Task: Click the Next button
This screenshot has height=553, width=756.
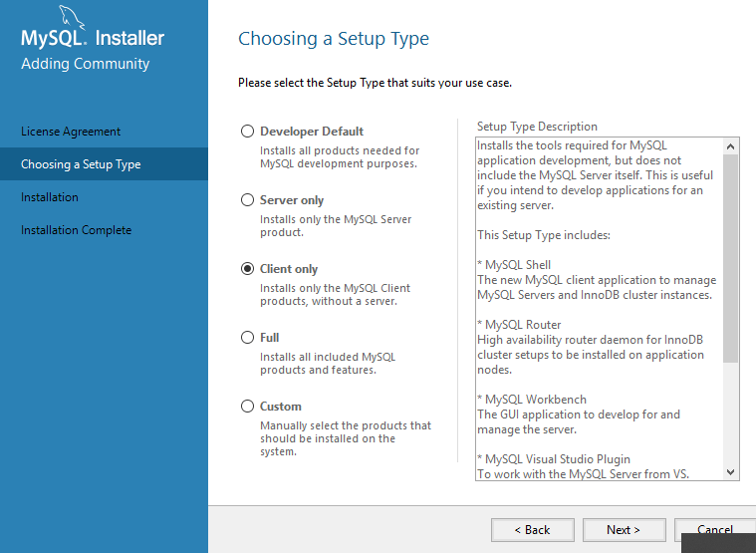Action: (624, 530)
